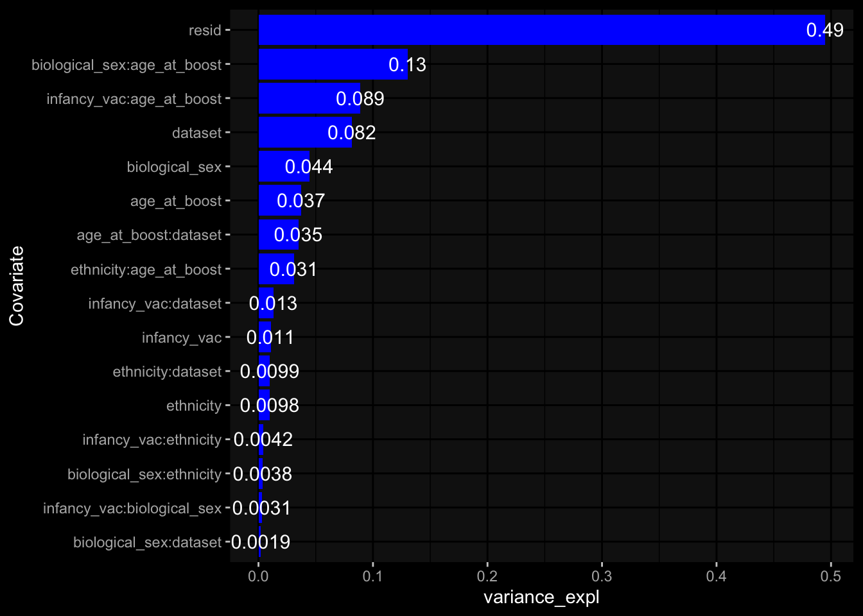This screenshot has height=616, width=863.
Task: Click the 0.0038 value label
Action: click(x=263, y=474)
